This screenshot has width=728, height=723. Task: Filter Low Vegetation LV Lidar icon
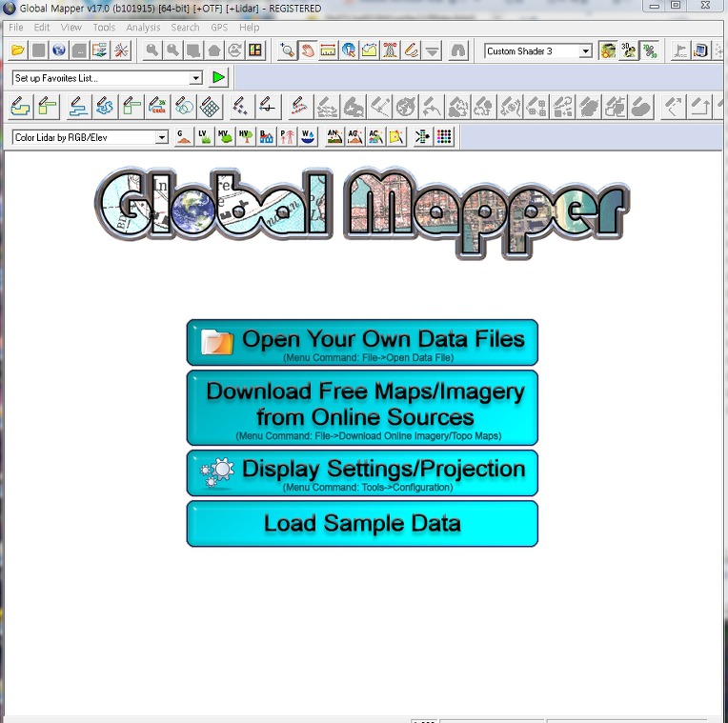[x=204, y=136]
